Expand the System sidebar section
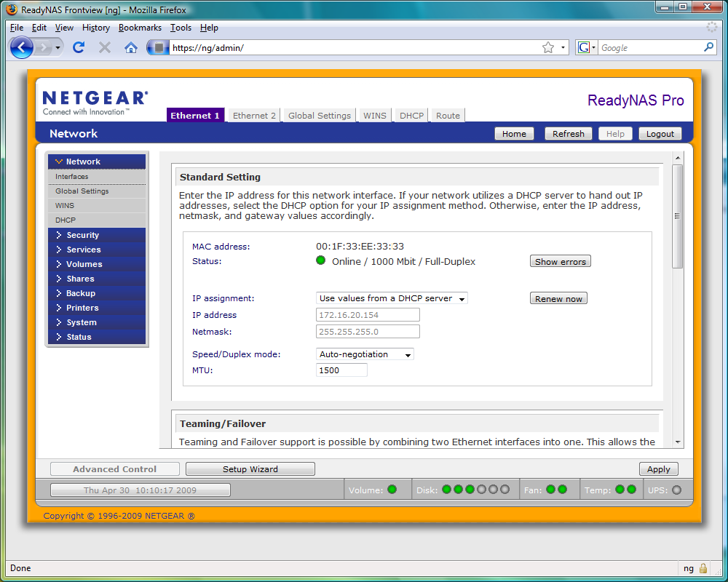 pos(97,322)
